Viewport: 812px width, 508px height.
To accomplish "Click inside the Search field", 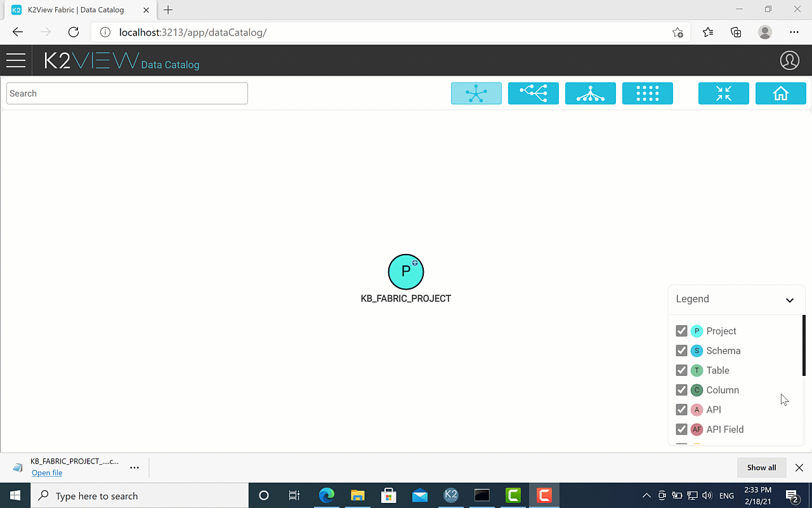I will pos(127,93).
